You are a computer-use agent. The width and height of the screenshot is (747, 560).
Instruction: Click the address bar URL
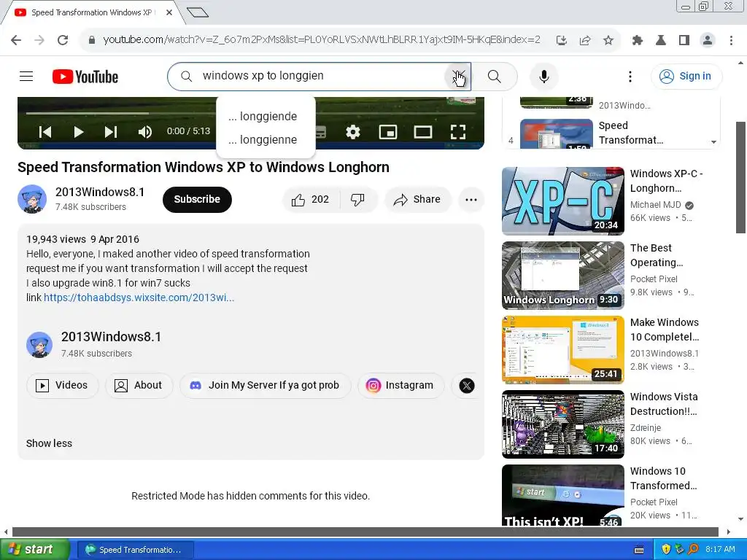pos(322,39)
